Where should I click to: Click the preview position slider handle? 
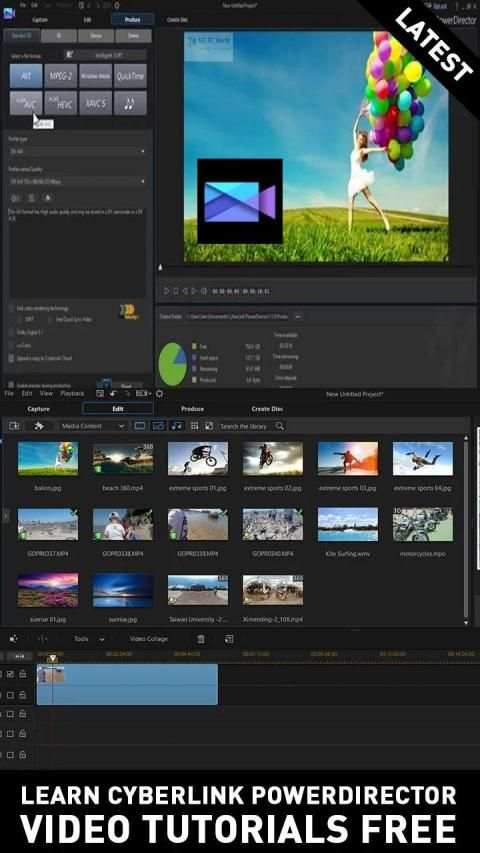tap(160, 267)
